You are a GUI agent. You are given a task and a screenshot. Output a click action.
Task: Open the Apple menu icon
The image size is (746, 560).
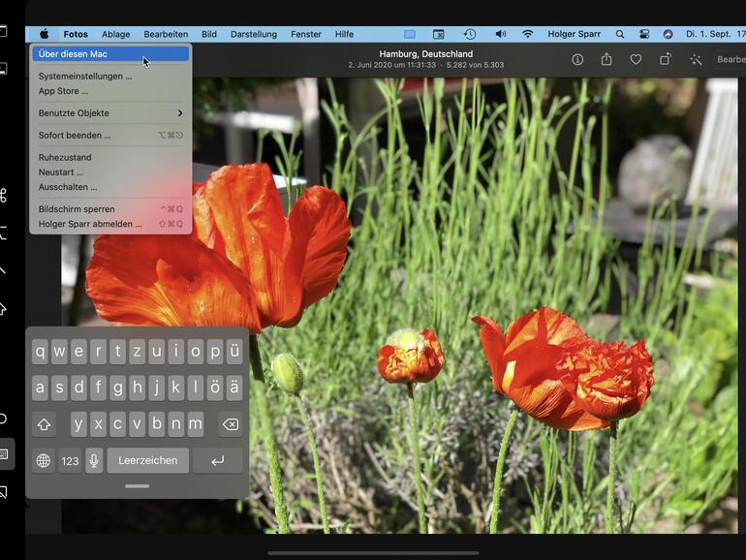(45, 34)
